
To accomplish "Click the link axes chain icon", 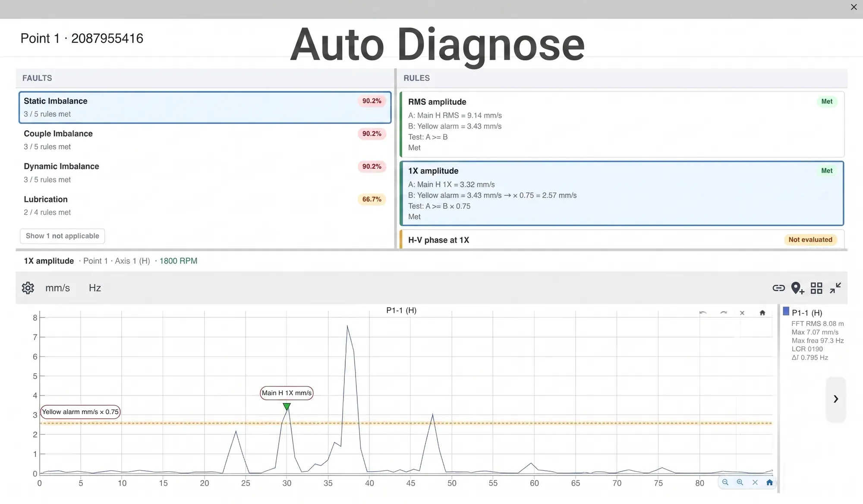I will coord(778,288).
